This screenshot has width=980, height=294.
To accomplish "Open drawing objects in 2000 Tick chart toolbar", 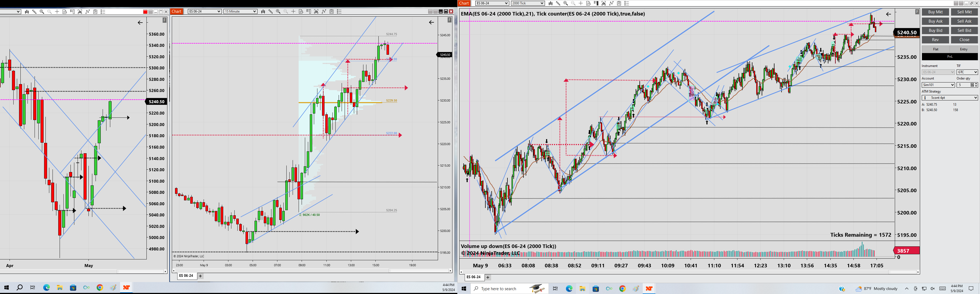I will [619, 3].
